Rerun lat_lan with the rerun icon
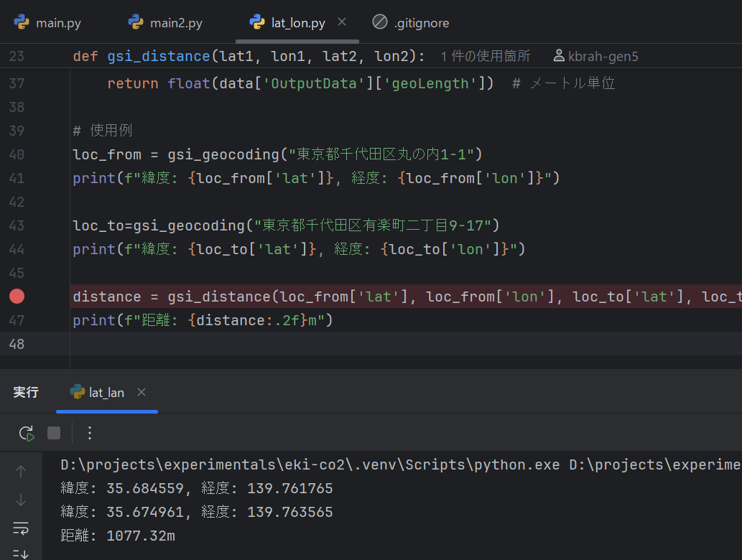This screenshot has height=560, width=742. pyautogui.click(x=27, y=433)
